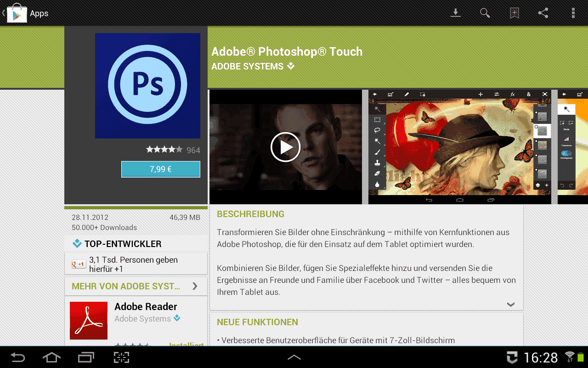588x368 pixels.
Task: Tap the TOP-ENTWICKLER label
Action: [123, 244]
